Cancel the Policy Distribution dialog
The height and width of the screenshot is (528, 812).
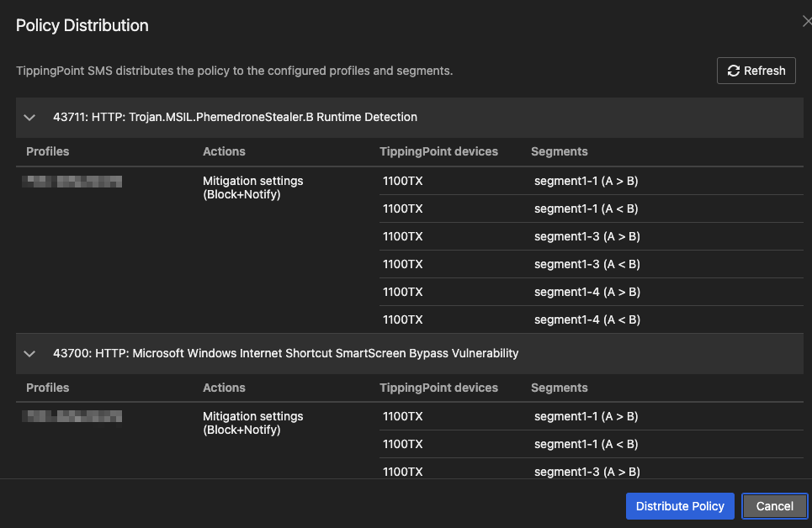click(774, 506)
